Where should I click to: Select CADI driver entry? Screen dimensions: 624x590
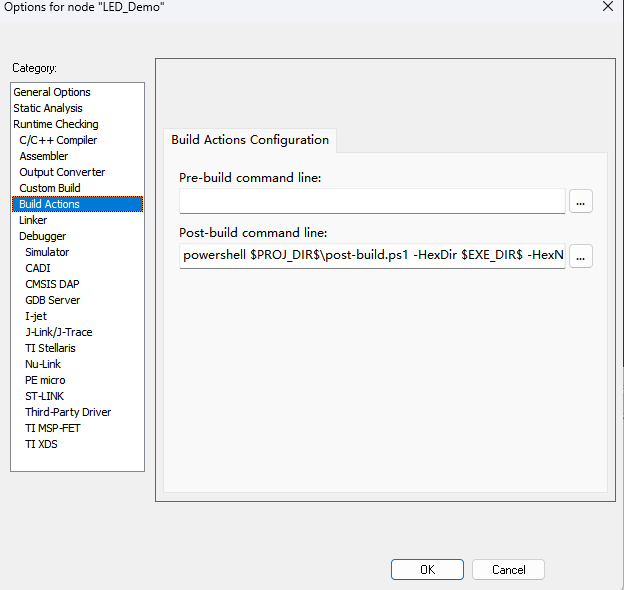pos(38,268)
